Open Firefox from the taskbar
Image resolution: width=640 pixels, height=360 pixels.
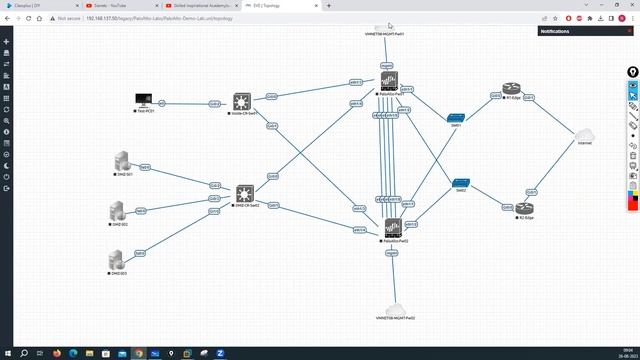(x=57, y=353)
